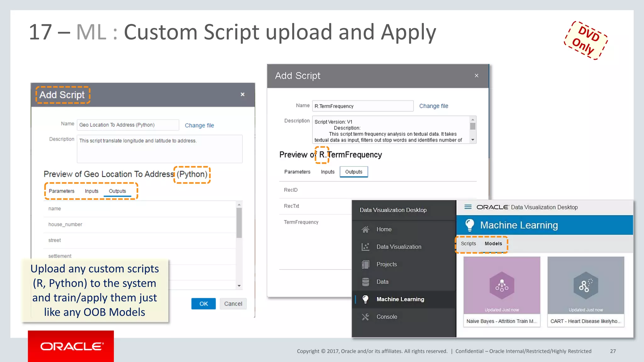Click the Machine Learning lightbulb sidebar icon
This screenshot has height=362, width=644.
365,299
